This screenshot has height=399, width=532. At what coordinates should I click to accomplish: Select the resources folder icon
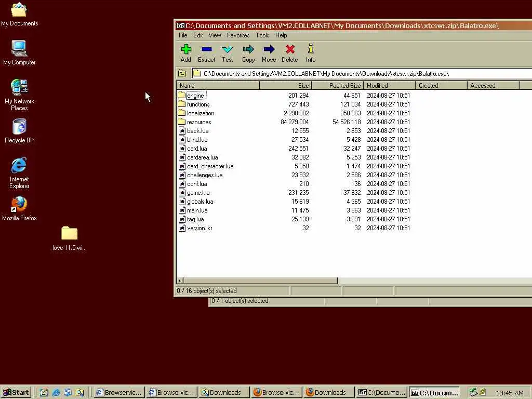[181, 122]
